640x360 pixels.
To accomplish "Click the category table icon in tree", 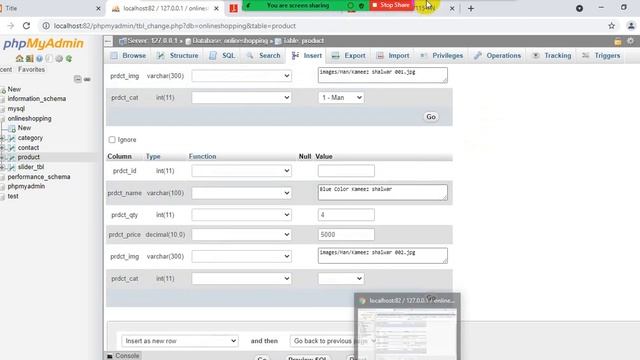I will [x=12, y=138].
